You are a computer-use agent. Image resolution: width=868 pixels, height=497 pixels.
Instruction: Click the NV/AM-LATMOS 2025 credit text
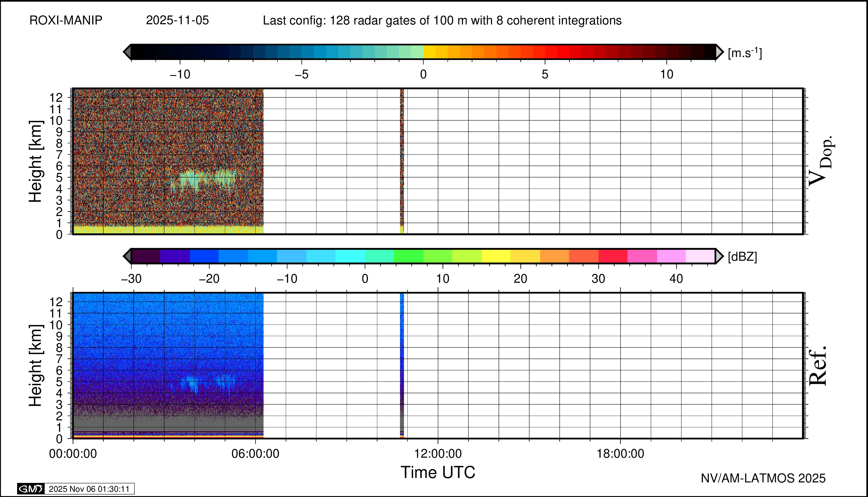pos(763,478)
